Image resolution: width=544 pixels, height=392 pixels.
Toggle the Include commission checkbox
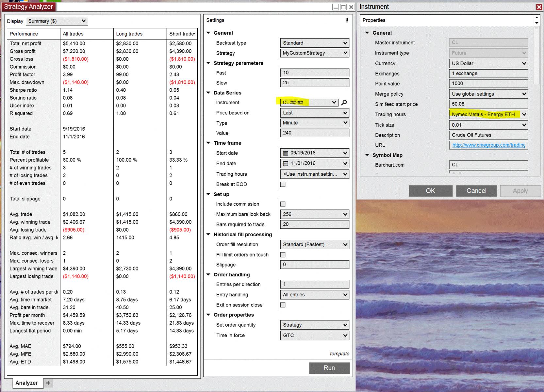283,204
